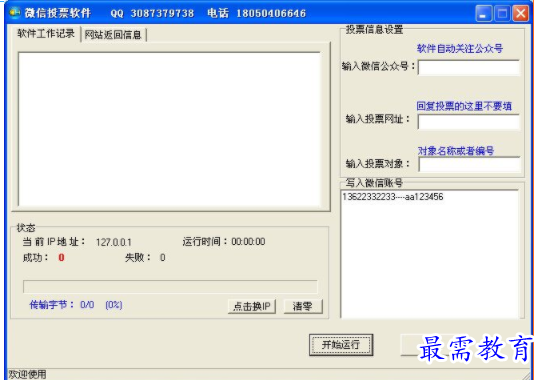Focus the 输入投票网址 input field
Image resolution: width=541 pixels, height=380 pixels.
469,122
